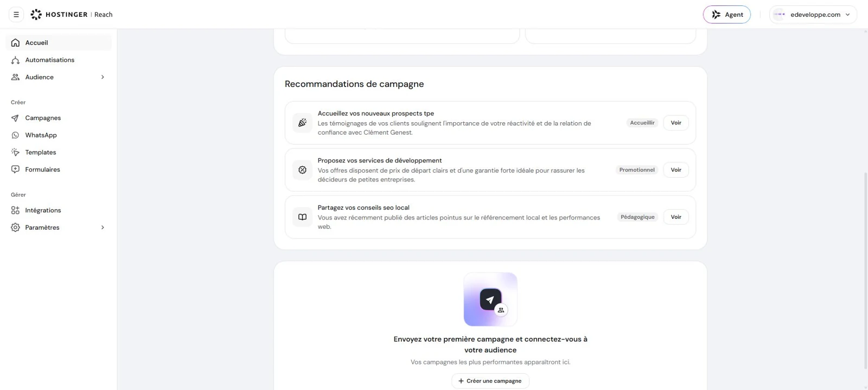Open Intégrations in sidebar
Viewport: 868px width, 390px height.
tap(59, 210)
